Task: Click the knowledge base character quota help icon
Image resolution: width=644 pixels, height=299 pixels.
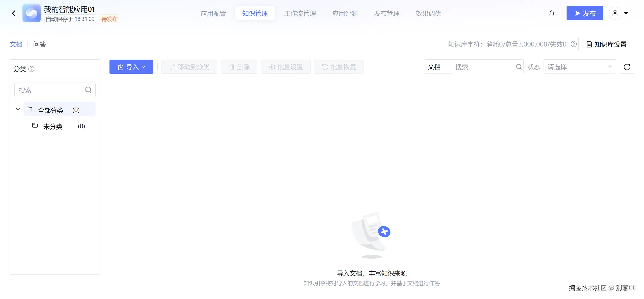Action: tap(573, 44)
